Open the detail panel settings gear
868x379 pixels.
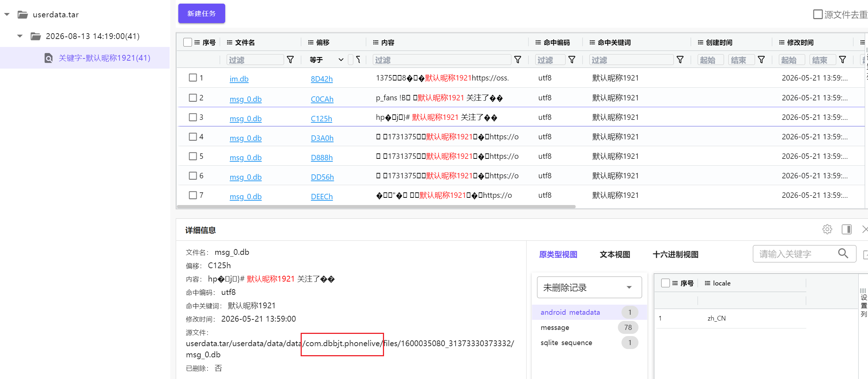click(827, 229)
